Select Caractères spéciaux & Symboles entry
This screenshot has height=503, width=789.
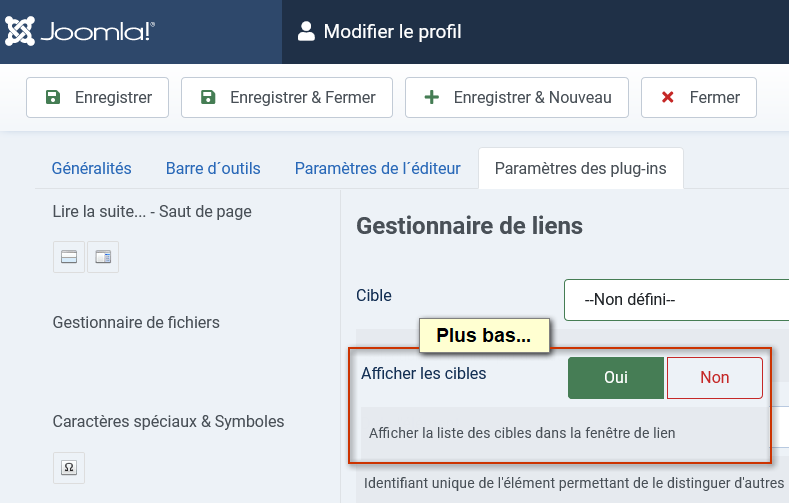tap(168, 422)
